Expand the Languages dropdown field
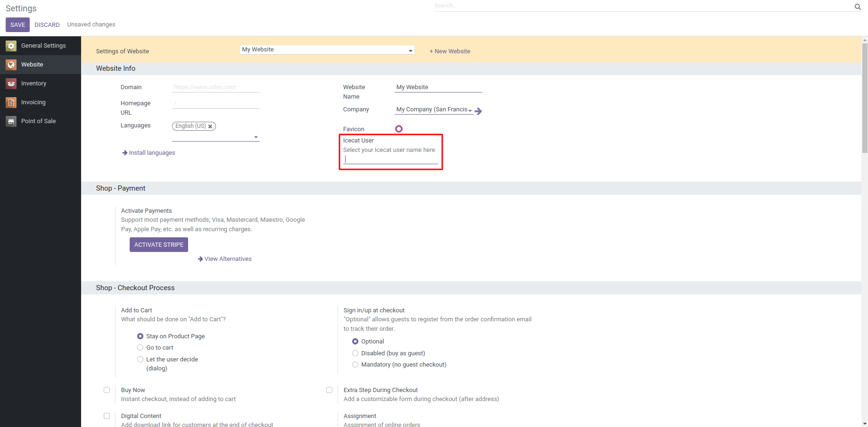 point(256,137)
